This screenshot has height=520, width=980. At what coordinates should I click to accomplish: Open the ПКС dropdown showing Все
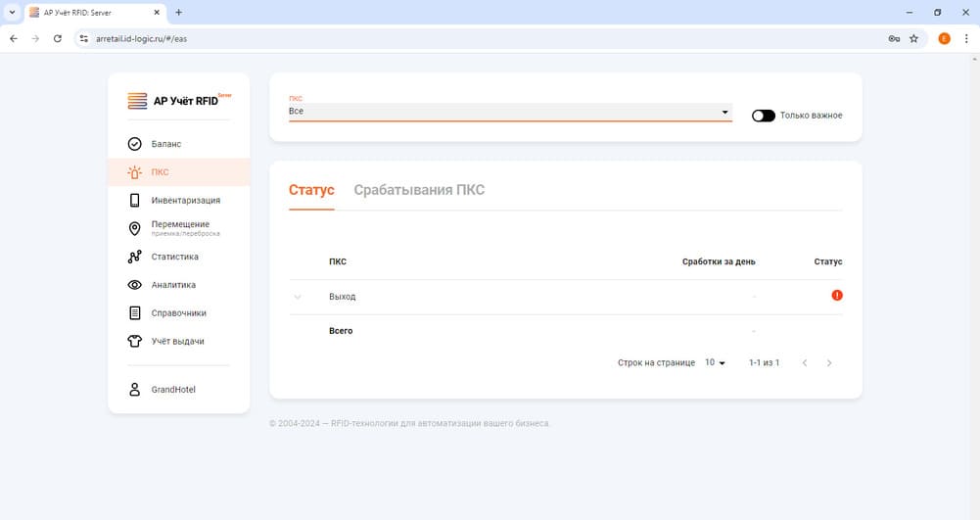click(509, 112)
